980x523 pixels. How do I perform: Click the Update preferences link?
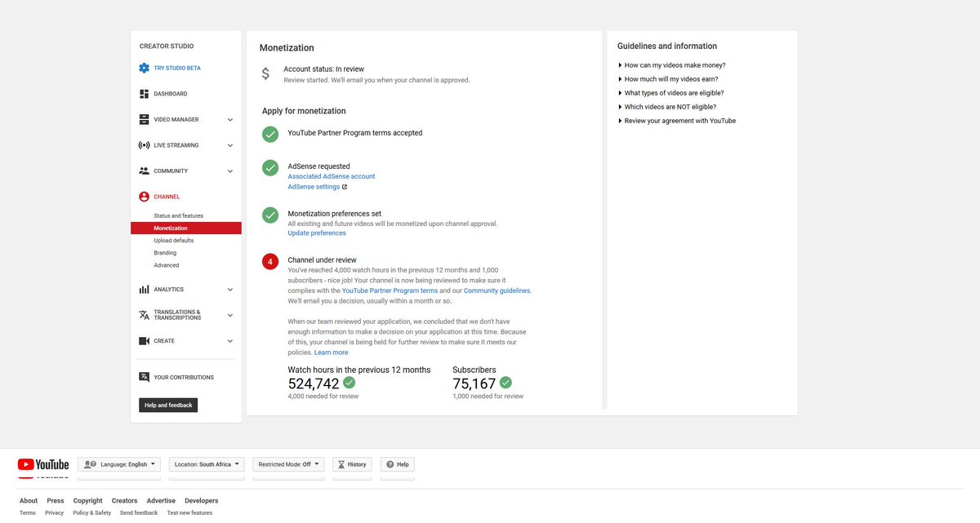[x=317, y=233]
